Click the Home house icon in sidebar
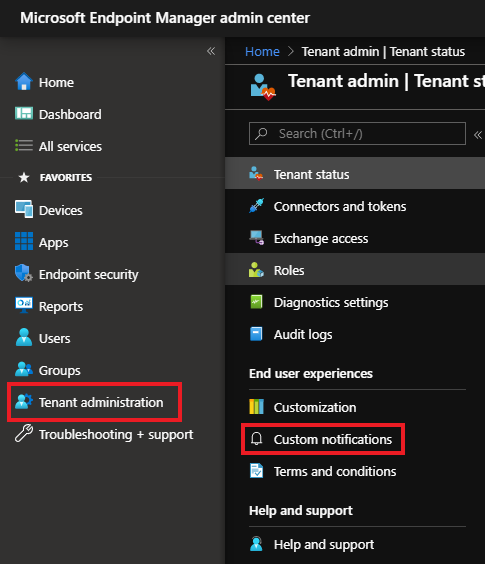This screenshot has height=564, width=485. (x=24, y=82)
